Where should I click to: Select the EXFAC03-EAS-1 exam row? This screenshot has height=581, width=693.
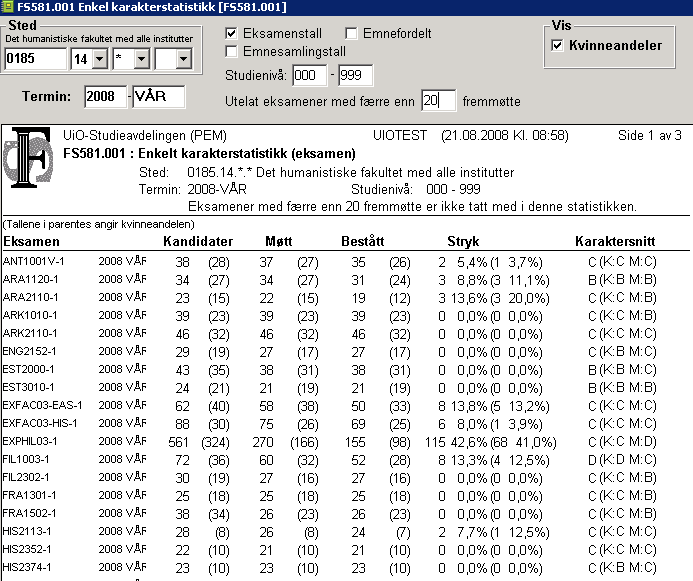[330, 406]
